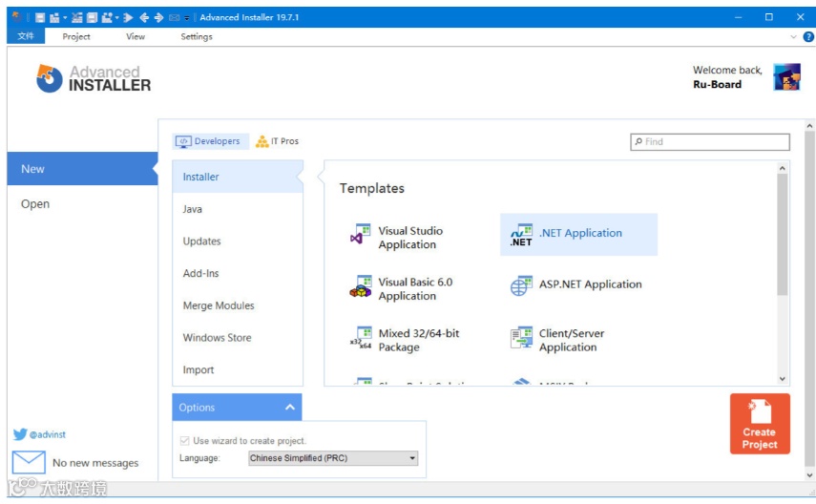
Task: Choose the Client/Server Application template icon
Action: [521, 338]
